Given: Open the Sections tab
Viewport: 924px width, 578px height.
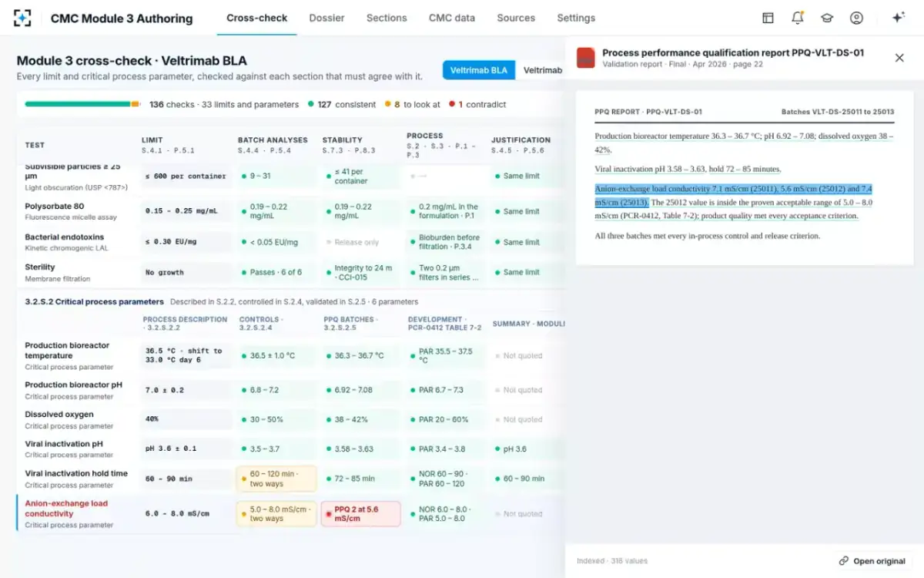Looking at the screenshot, I should tap(387, 18).
